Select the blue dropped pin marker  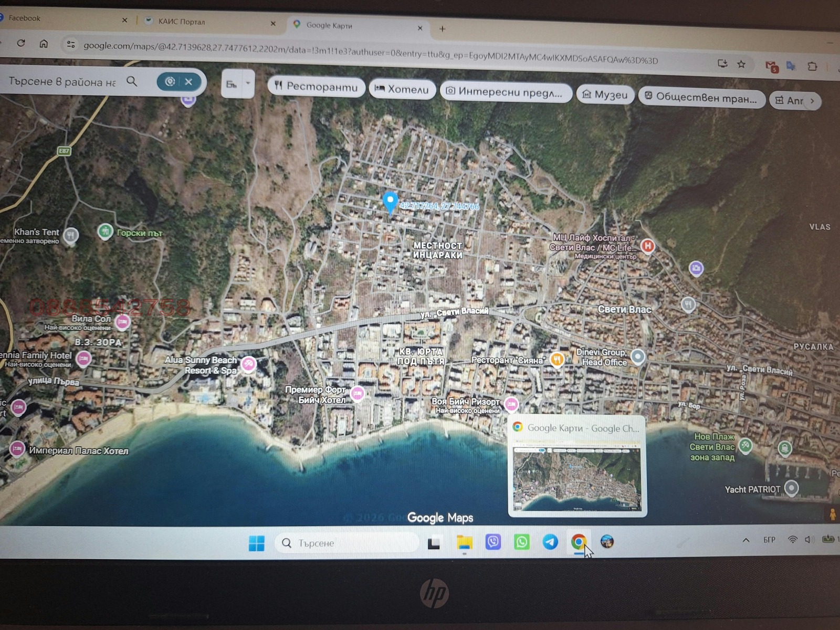click(x=390, y=202)
